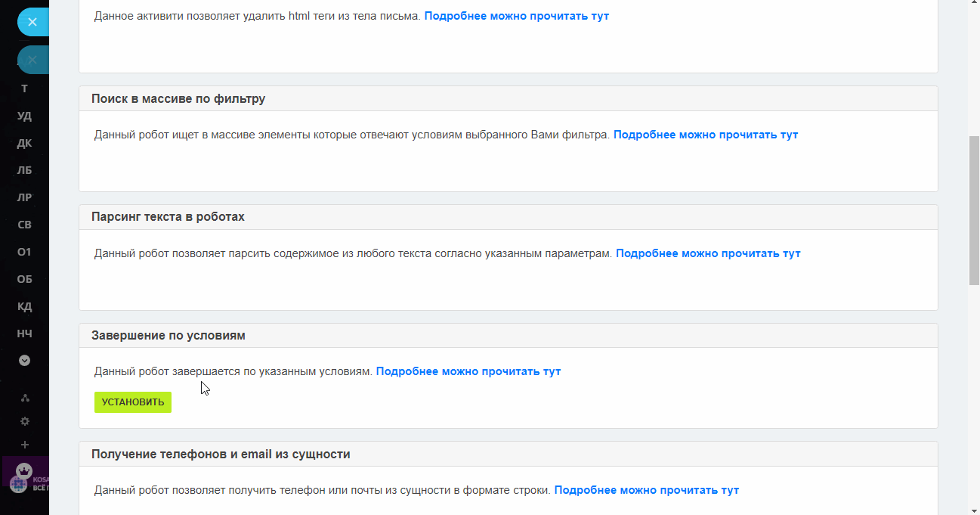This screenshot has height=515, width=980.
Task: Install the Завершение по условиям robot
Action: [x=133, y=402]
